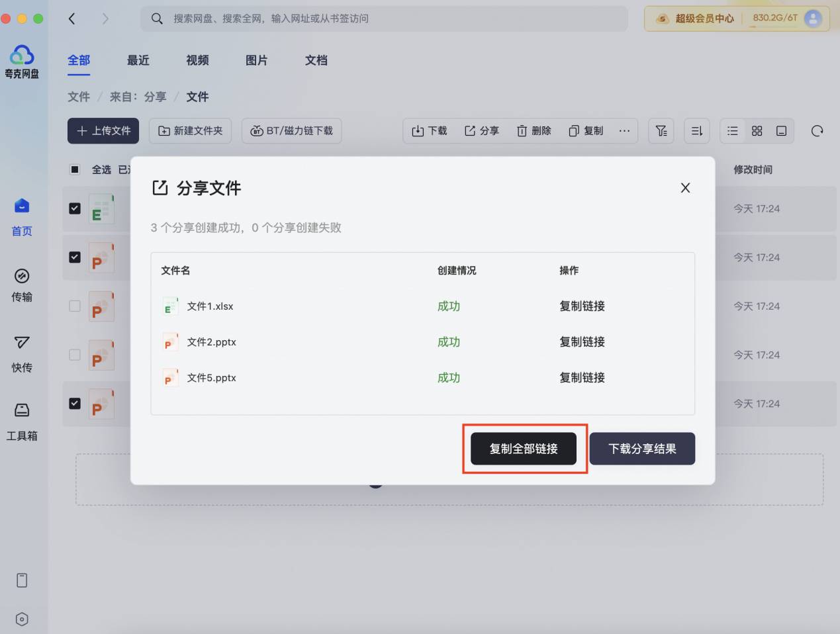Open the sort order dropdown icon
This screenshot has width=840, height=634.
coord(696,131)
